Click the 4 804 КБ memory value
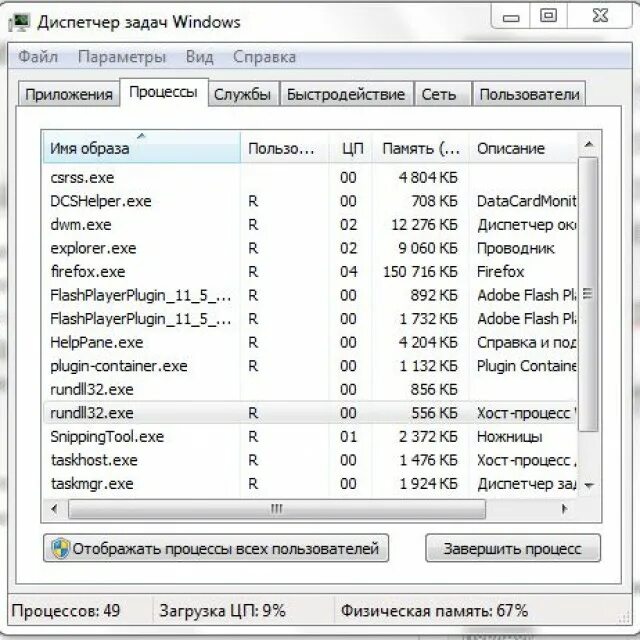The image size is (640, 640). click(428, 178)
